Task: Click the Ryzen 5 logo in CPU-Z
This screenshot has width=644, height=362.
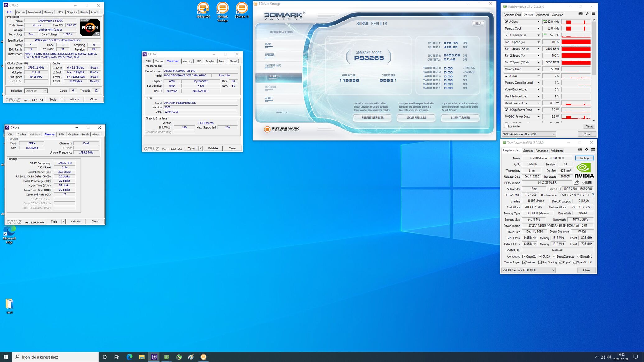Action: (x=90, y=27)
